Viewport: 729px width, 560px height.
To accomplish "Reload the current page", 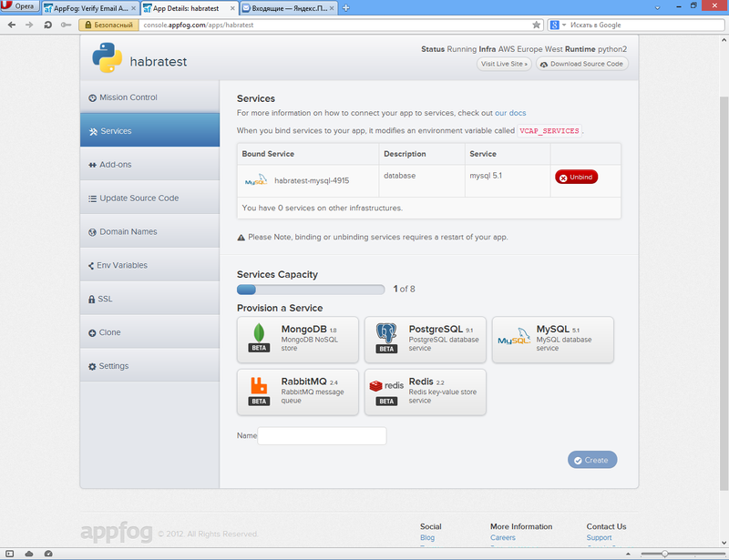I will pyautogui.click(x=47, y=25).
